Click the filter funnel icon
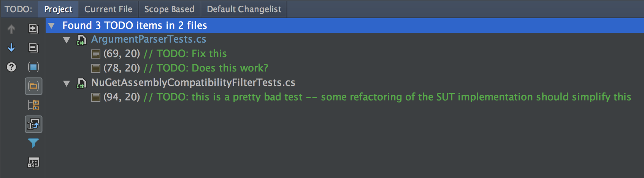The width and height of the screenshot is (644, 178). pos(33,143)
